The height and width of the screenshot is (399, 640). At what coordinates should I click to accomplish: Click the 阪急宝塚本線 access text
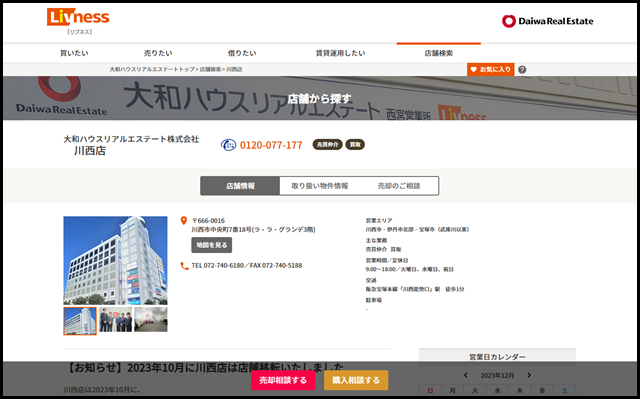pyautogui.click(x=415, y=289)
